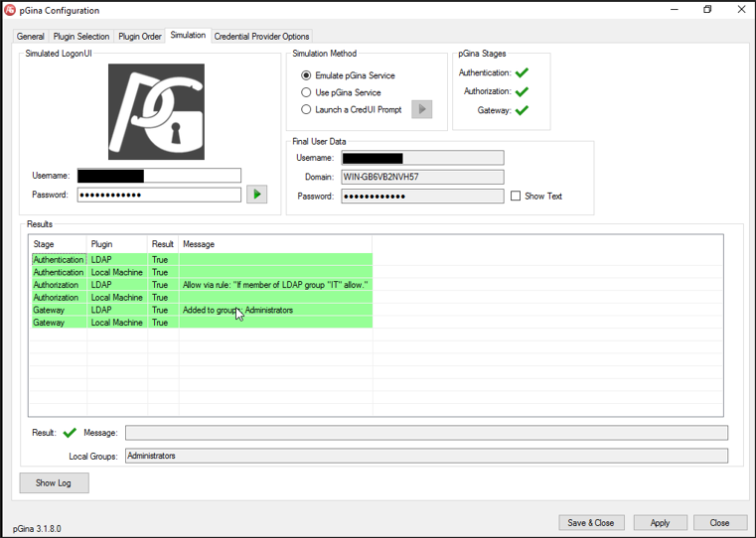
Task: Click the Apply button
Action: point(660,522)
